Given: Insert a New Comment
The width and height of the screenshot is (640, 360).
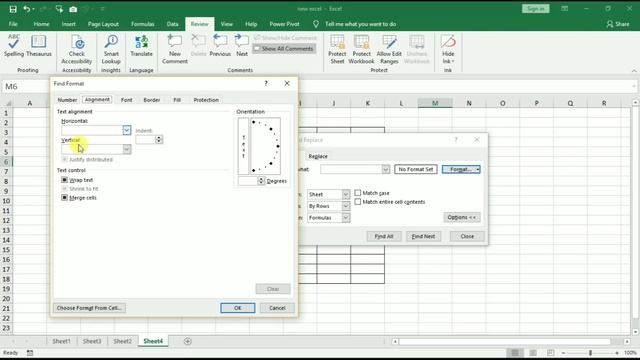Looking at the screenshot, I should coord(175,49).
